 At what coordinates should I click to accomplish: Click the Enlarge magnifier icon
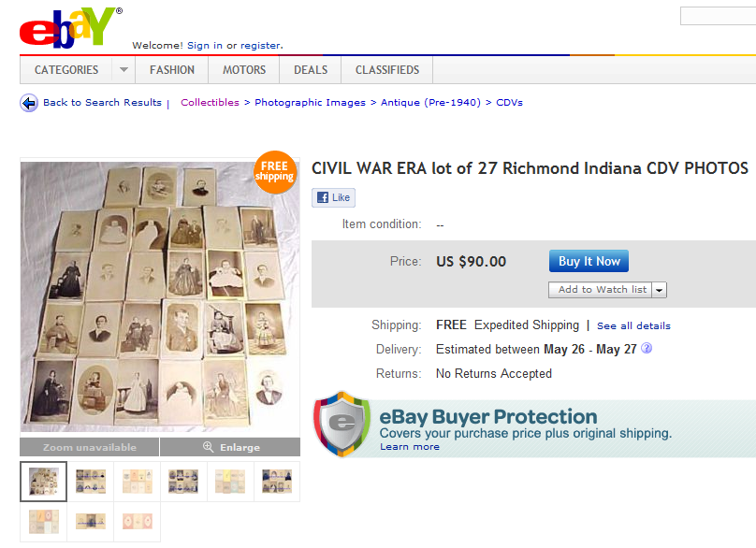click(x=208, y=447)
